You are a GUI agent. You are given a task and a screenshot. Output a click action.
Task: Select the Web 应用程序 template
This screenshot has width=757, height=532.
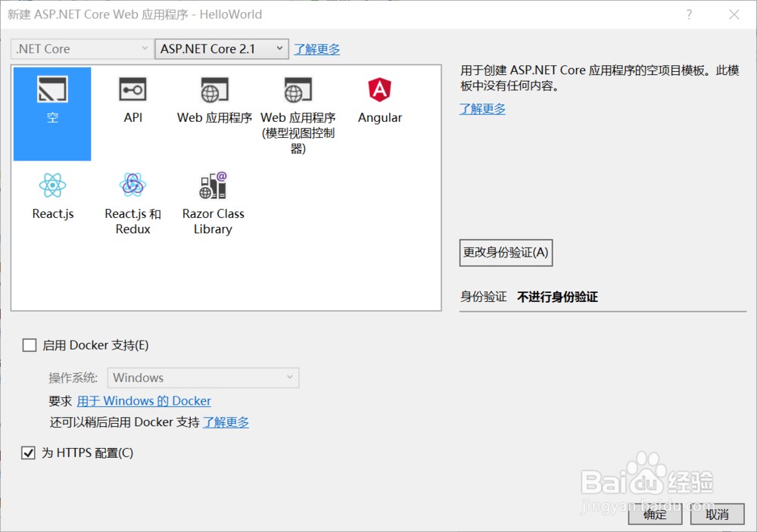click(212, 98)
